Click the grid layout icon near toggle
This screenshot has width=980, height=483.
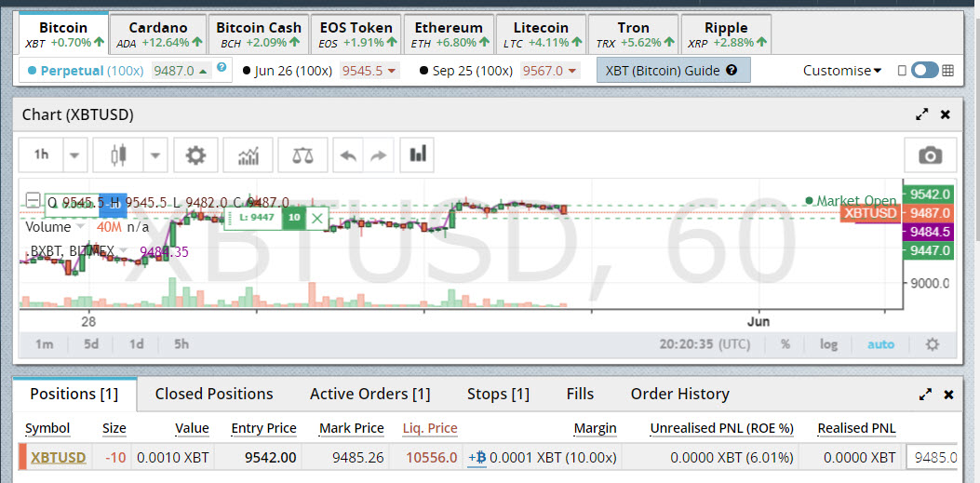(948, 71)
